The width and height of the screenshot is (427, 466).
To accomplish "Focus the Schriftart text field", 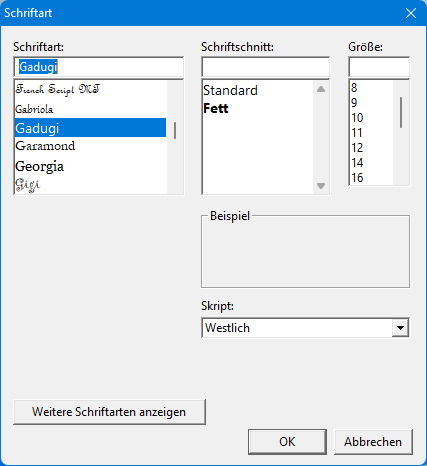I will pyautogui.click(x=99, y=67).
